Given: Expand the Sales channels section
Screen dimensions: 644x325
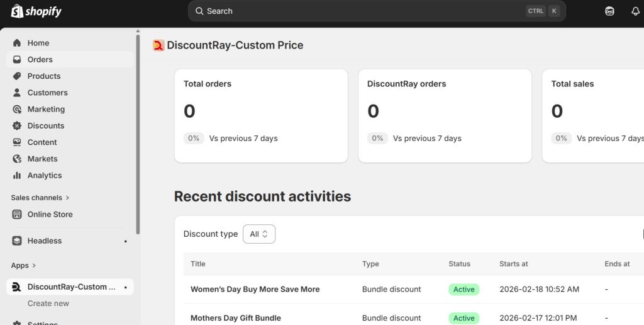Looking at the screenshot, I should [x=40, y=198].
